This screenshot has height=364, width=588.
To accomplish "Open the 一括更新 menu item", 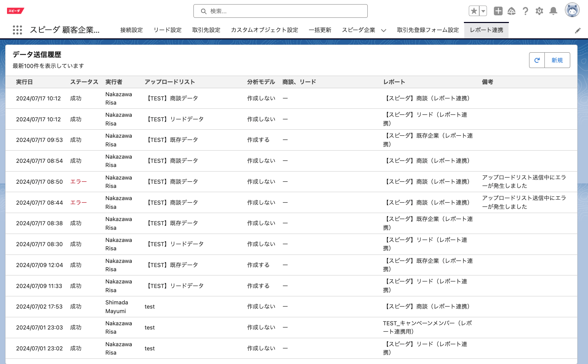I will pos(321,30).
